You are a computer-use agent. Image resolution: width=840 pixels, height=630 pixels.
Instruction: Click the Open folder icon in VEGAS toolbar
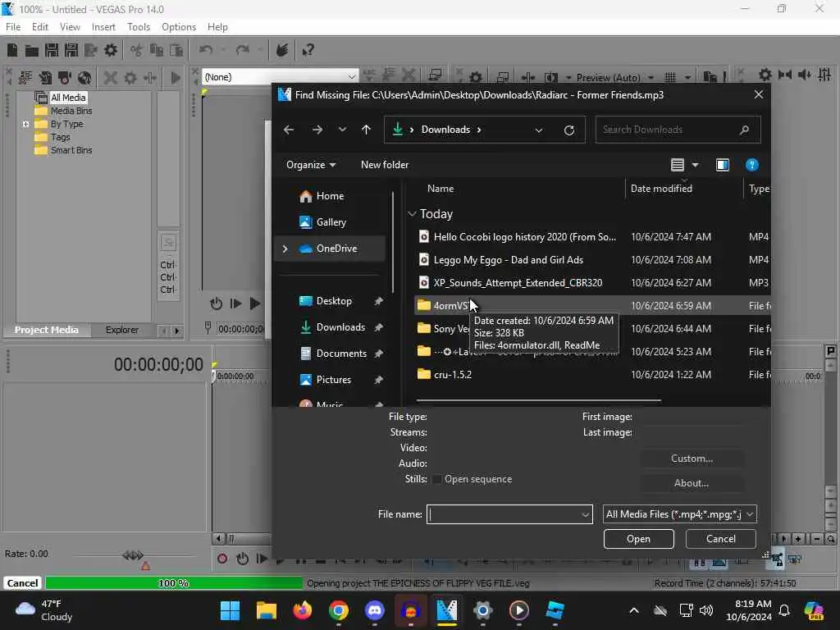32,50
